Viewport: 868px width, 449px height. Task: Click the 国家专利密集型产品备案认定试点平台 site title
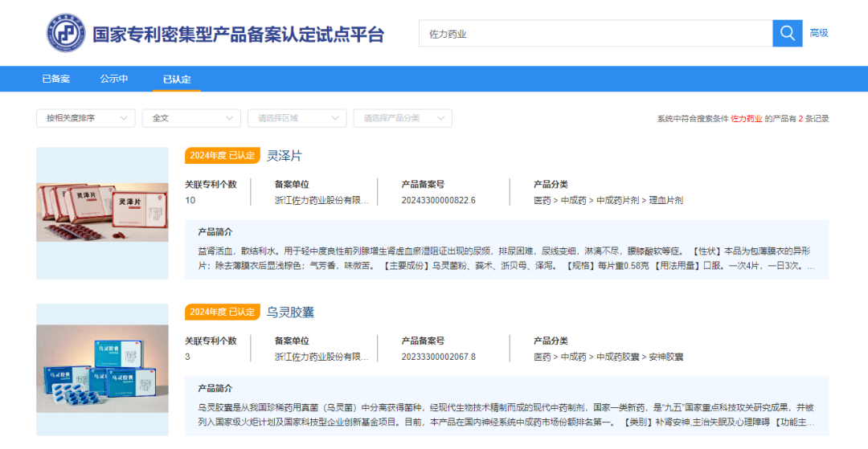click(x=239, y=35)
